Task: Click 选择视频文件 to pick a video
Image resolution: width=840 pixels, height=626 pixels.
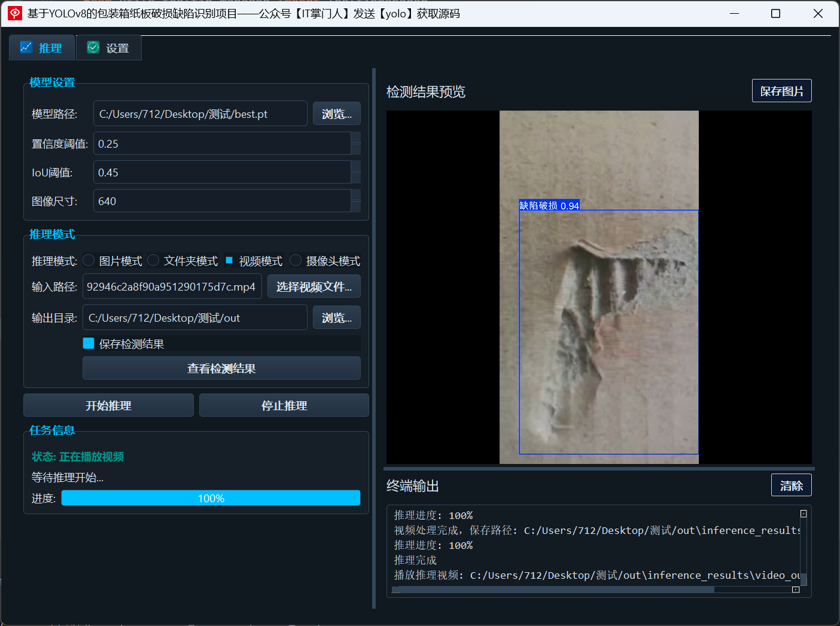Action: pos(314,286)
